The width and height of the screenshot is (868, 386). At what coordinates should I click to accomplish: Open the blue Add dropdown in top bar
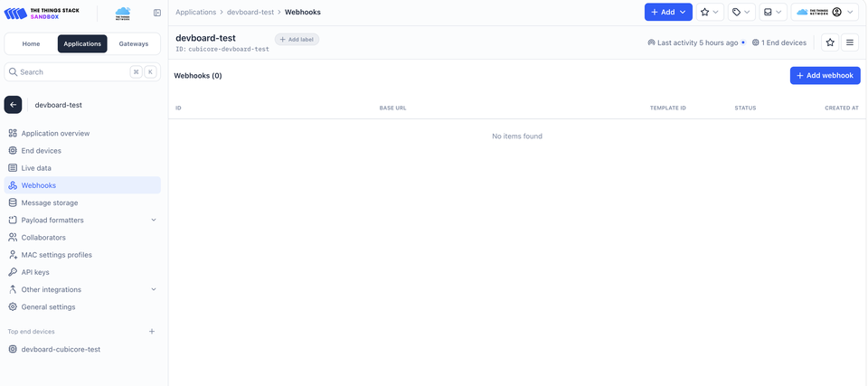[668, 12]
